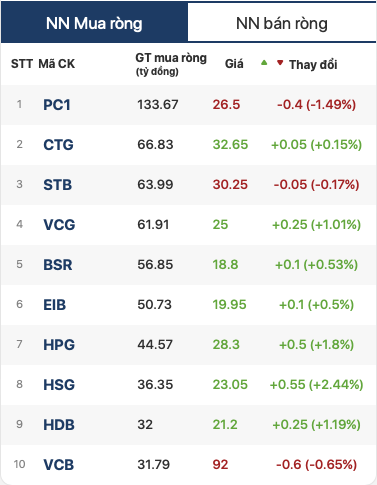This screenshot has width=377, height=485.
Task: Open the HPG stock page
Action: point(59,345)
